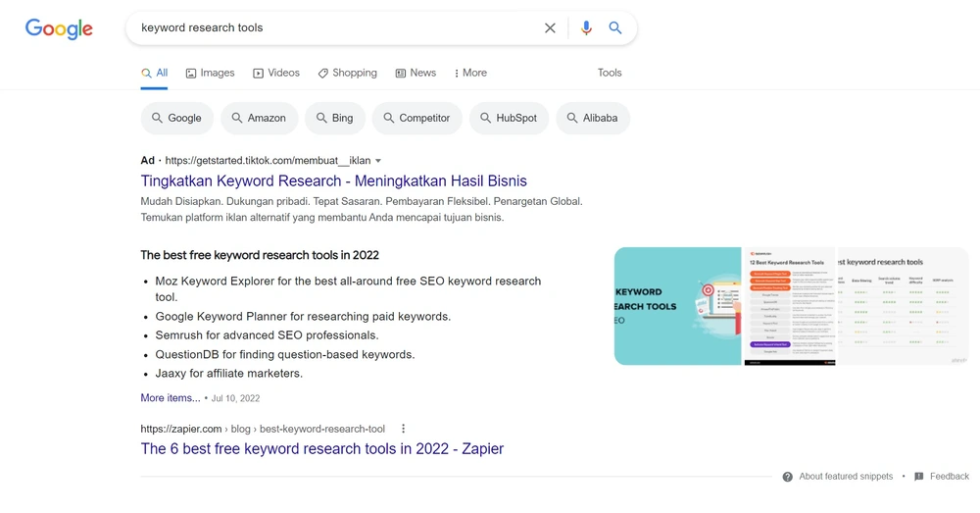Click the Jaaxy for affiliate marketers bullet
Screen dimensions: 980x513
[228, 374]
